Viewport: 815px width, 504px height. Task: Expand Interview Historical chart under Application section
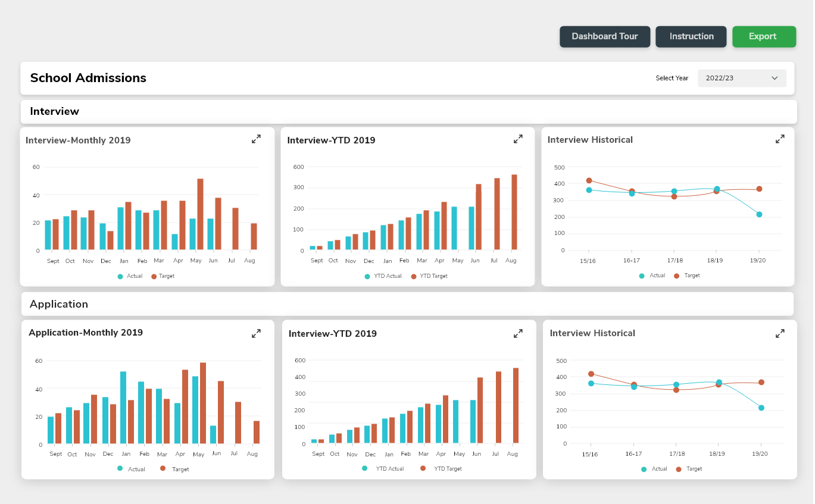tap(780, 334)
